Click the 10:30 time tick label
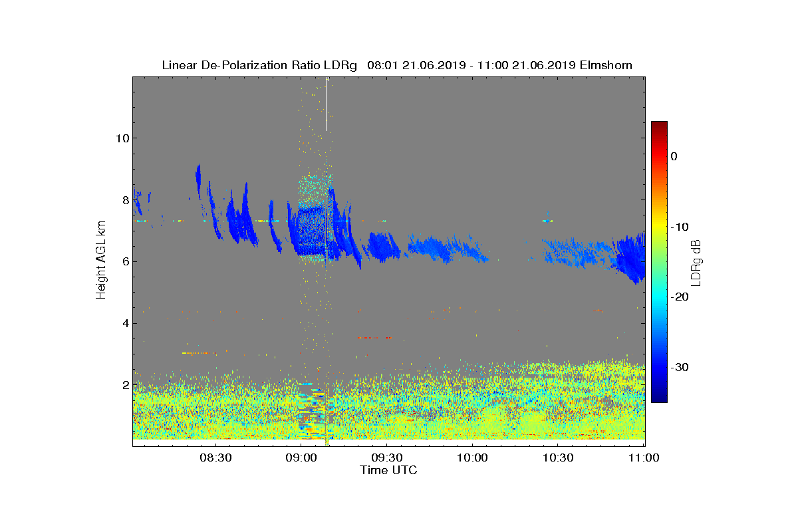This screenshot has width=798, height=532. click(x=558, y=458)
